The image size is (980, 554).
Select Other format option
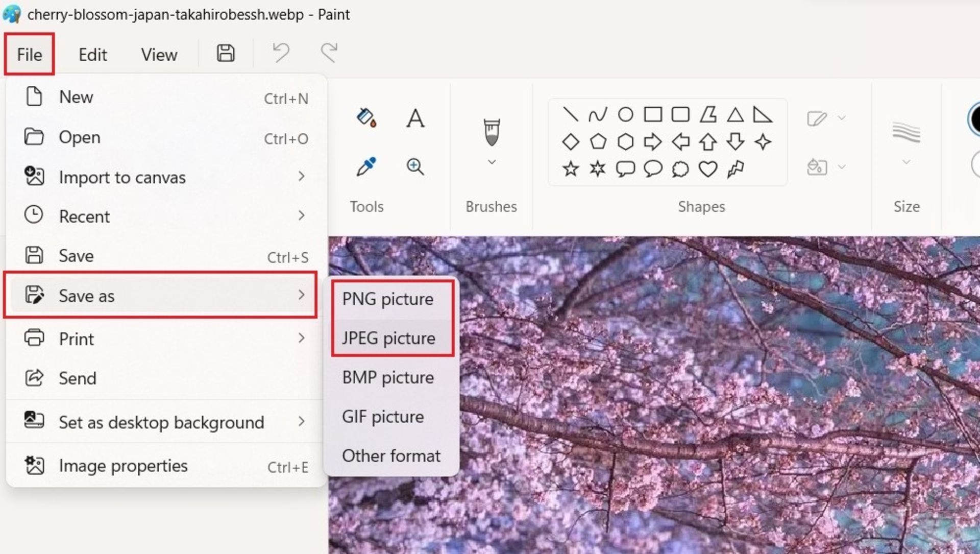pyautogui.click(x=390, y=456)
